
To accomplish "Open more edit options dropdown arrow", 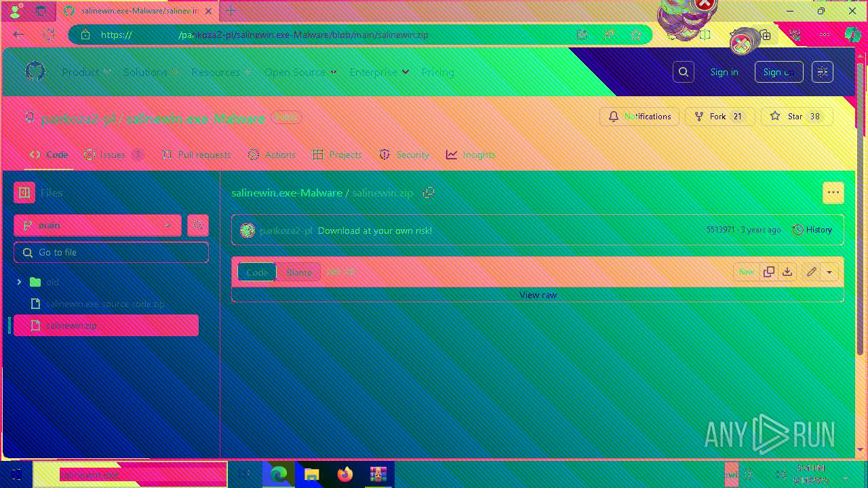I will tap(829, 272).
